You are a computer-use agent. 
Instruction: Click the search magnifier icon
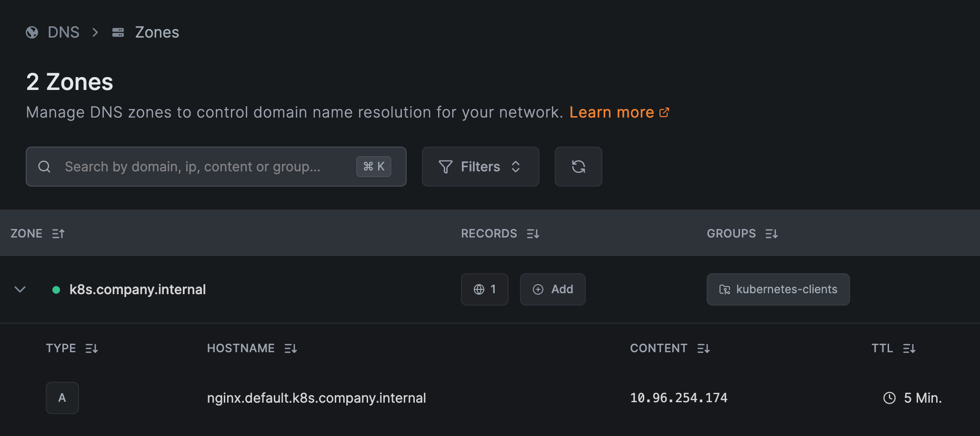click(44, 167)
